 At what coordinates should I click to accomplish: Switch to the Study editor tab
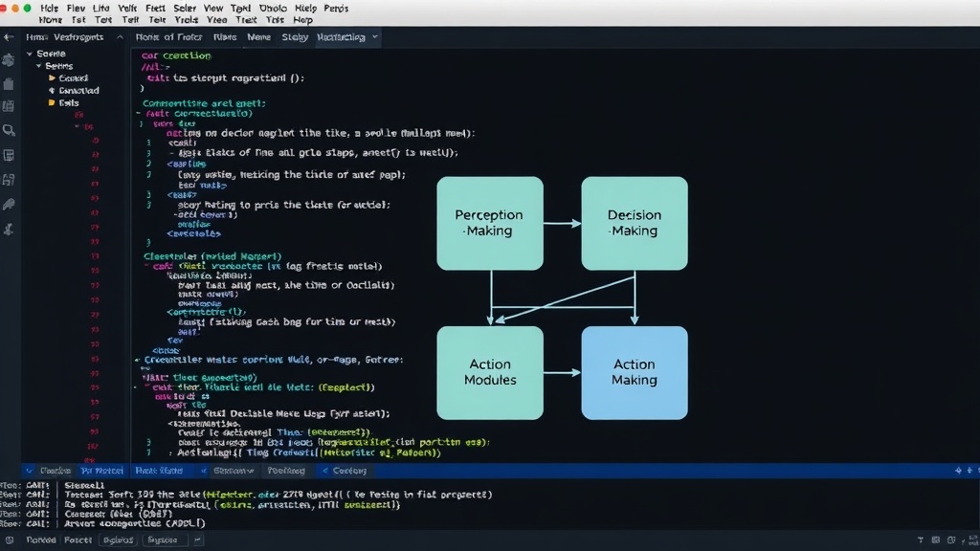(295, 37)
